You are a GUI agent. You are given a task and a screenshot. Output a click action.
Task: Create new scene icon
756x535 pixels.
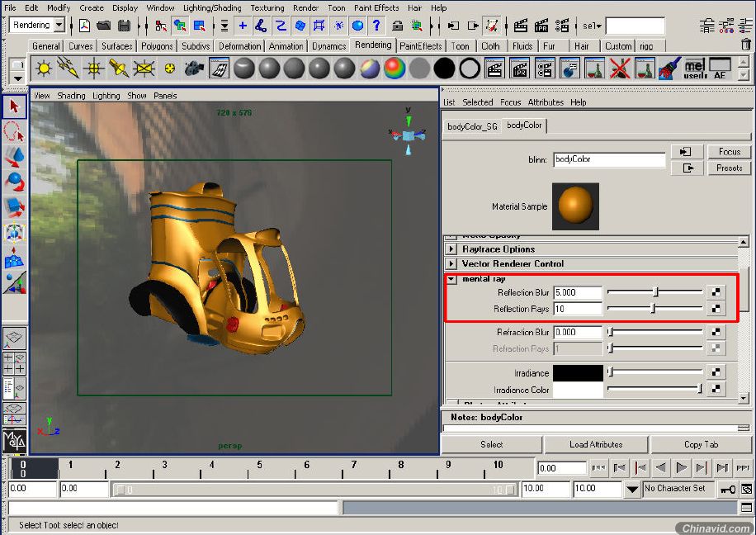tap(84, 26)
